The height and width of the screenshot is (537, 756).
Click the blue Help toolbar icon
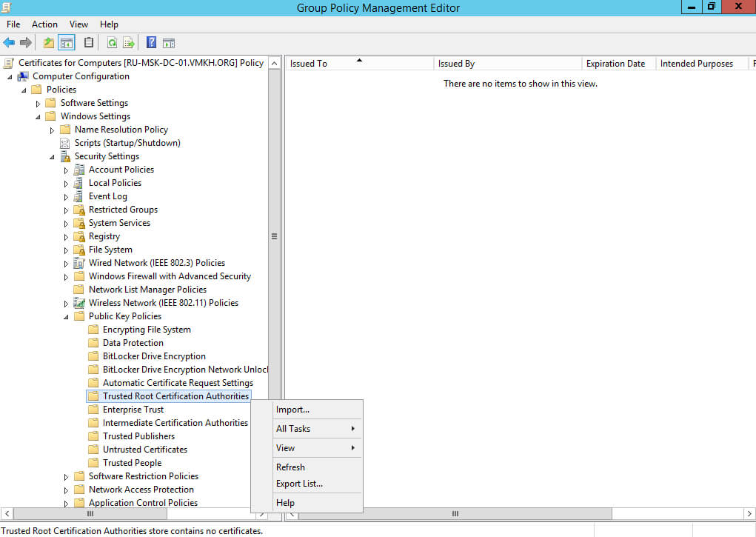151,42
